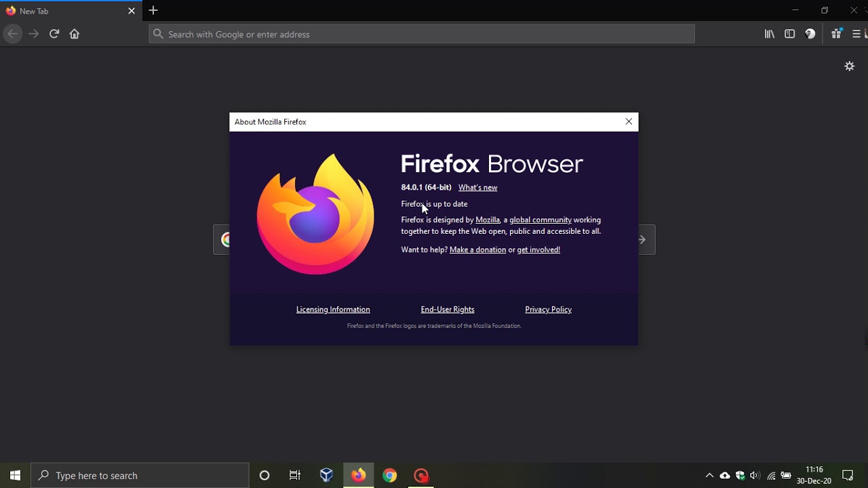Follow the Mozilla link
The height and width of the screenshot is (488, 868).
pos(488,220)
